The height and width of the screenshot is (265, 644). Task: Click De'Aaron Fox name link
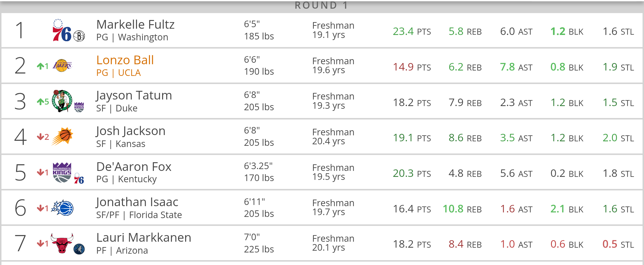[134, 167]
